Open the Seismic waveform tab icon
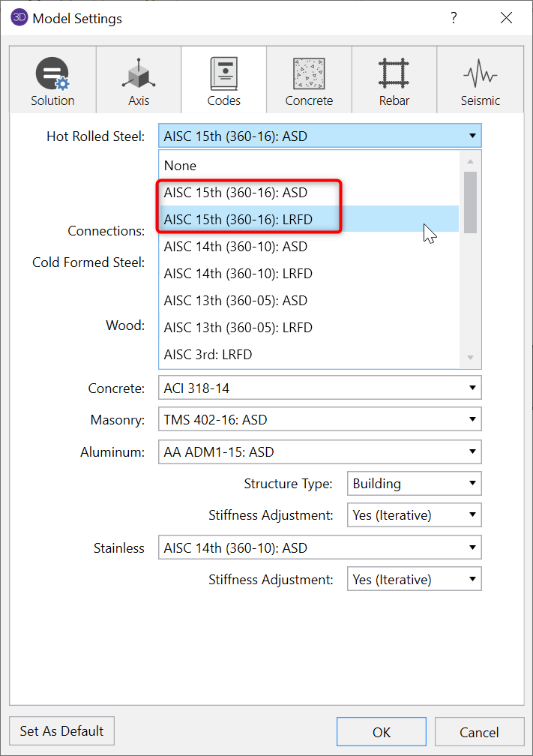This screenshot has width=533, height=756. [x=480, y=74]
